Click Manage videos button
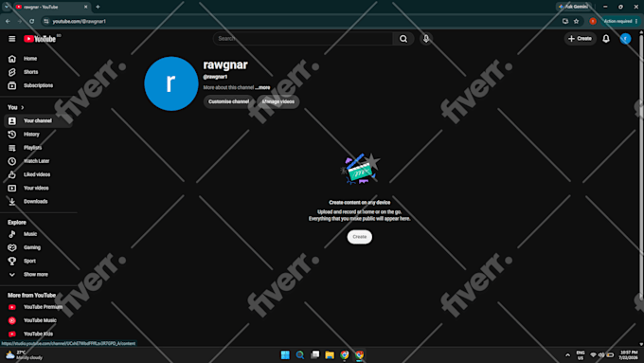This screenshot has height=363, width=644. [x=278, y=101]
